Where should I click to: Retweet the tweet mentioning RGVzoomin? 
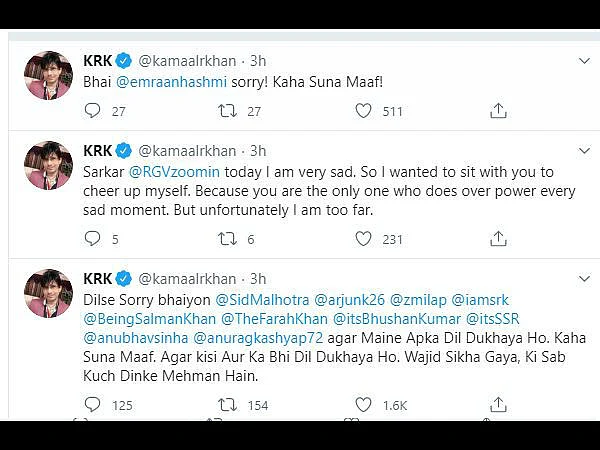227,239
